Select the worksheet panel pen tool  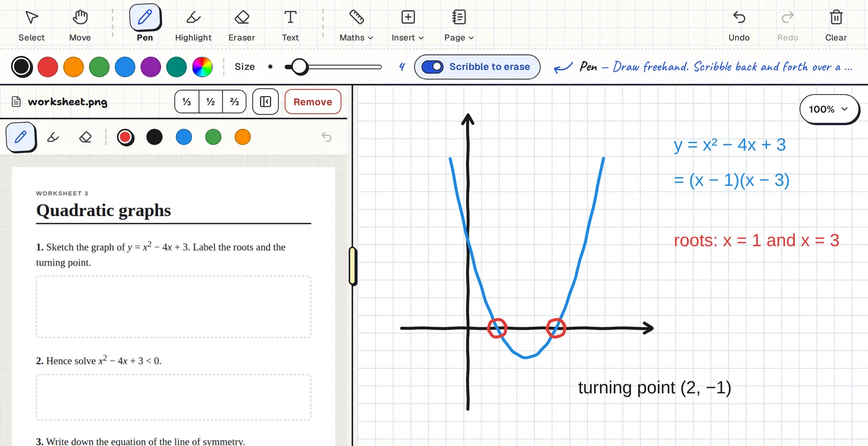coord(21,137)
